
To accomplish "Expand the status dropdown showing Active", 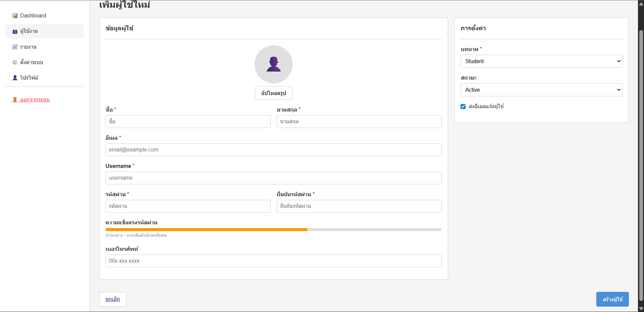I will click(x=541, y=90).
